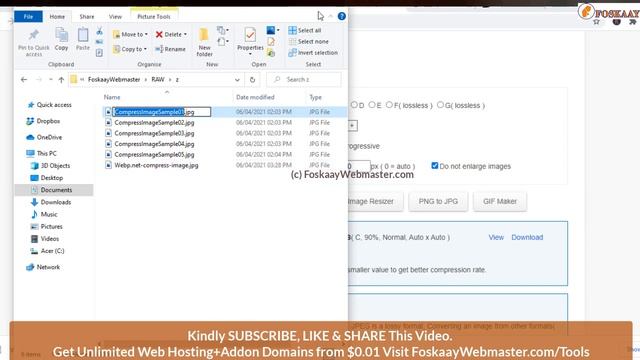This screenshot has height=360, width=640.
Task: Click the Select all ribbon button
Action: coord(304,30)
